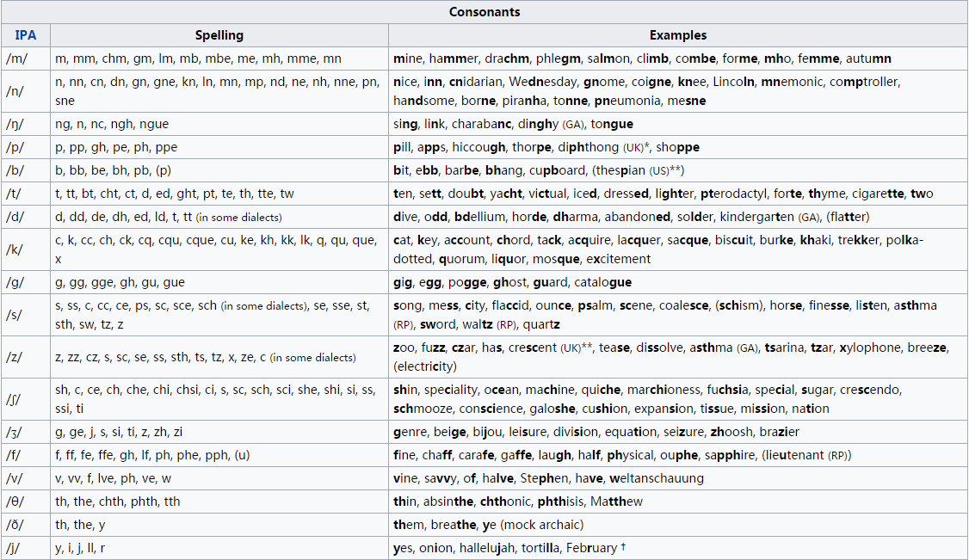Image resolution: width=969 pixels, height=560 pixels.
Task: Click examples cell starting 'ten, sett, doubt'
Action: (x=678, y=194)
